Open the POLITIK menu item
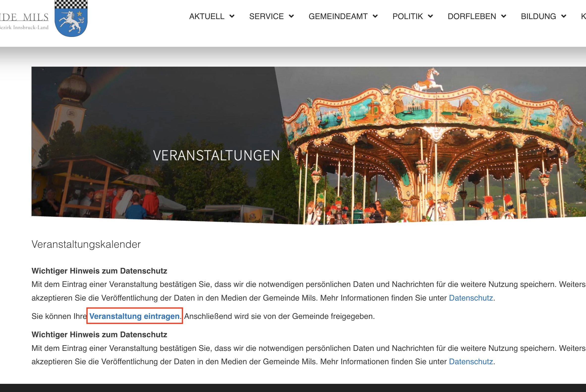Viewport: 586px width, 392px height. pos(408,16)
